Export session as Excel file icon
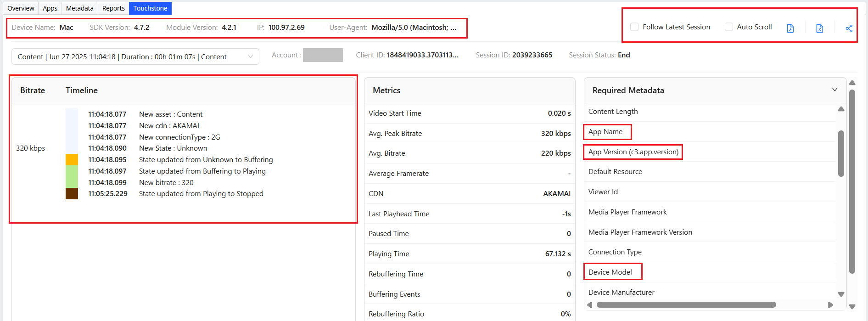868x321 pixels. (x=819, y=28)
